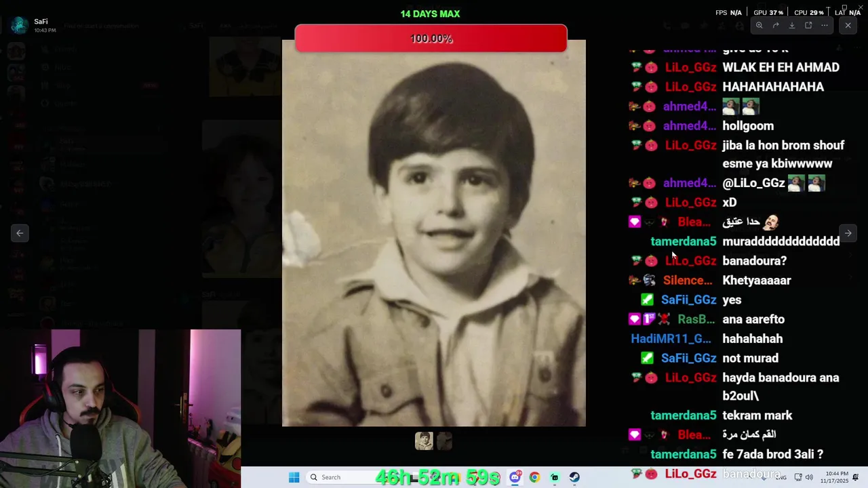868x488 pixels.
Task: Click the network icon in the system tray
Action: click(798, 477)
